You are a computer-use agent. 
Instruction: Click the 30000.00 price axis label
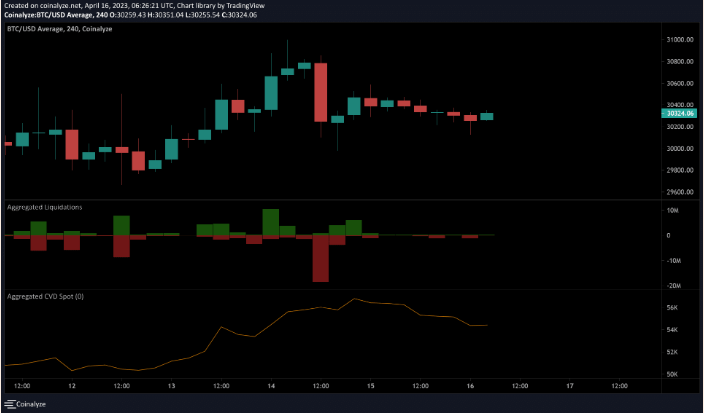coord(680,149)
